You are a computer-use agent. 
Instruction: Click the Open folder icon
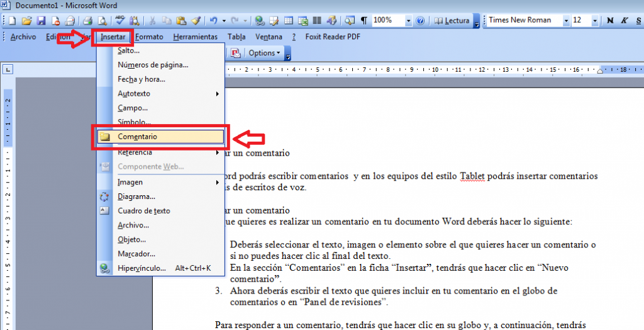[x=26, y=20]
